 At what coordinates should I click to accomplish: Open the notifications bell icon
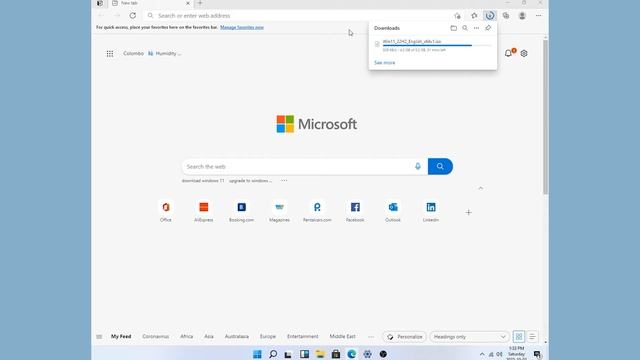point(509,53)
